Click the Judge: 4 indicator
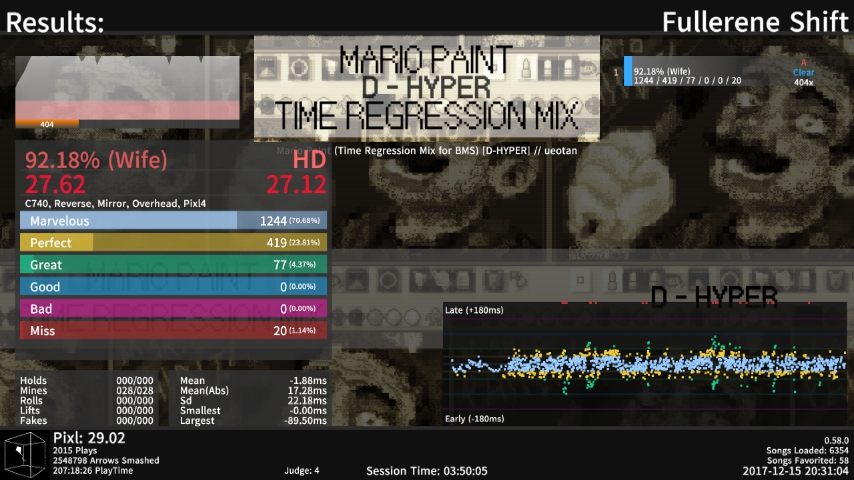Image resolution: width=854 pixels, height=480 pixels. click(302, 470)
